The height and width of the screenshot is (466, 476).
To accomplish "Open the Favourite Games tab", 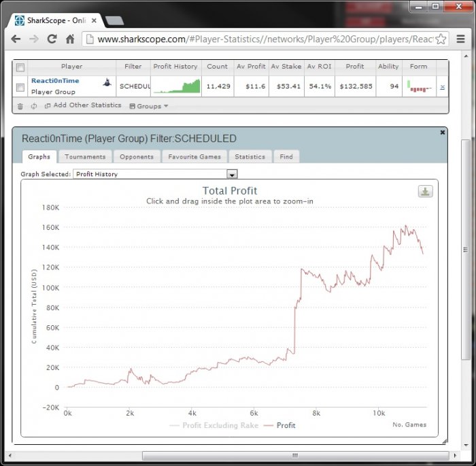I will coord(194,156).
